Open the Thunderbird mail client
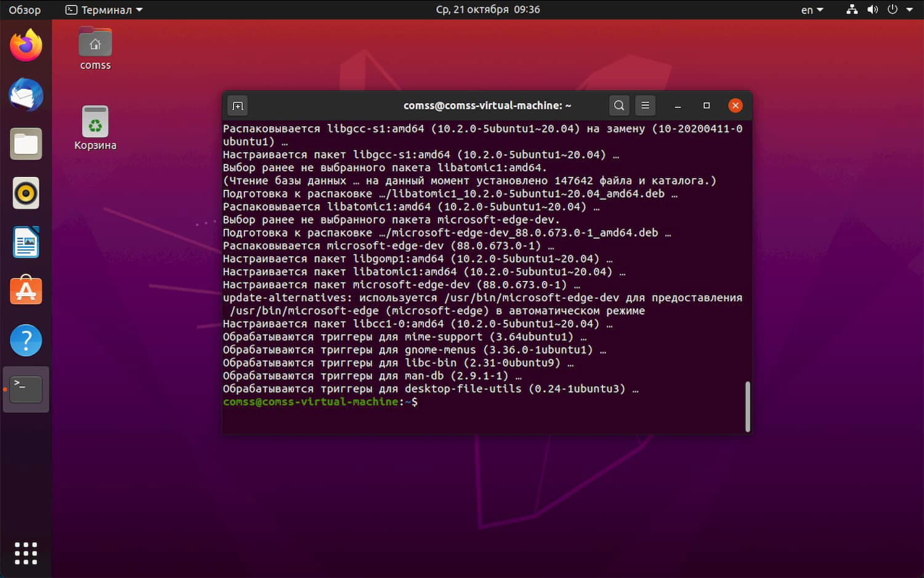Image resolution: width=924 pixels, height=578 pixels. coord(26,94)
